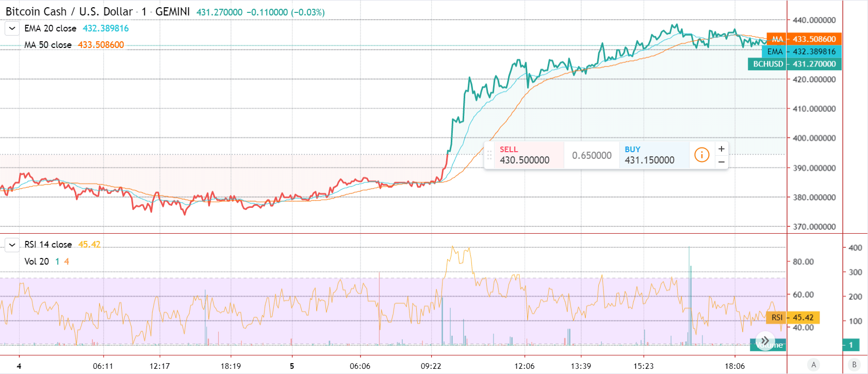868x374 pixels.
Task: Click the 370.000000 price axis label
Action: (814, 226)
